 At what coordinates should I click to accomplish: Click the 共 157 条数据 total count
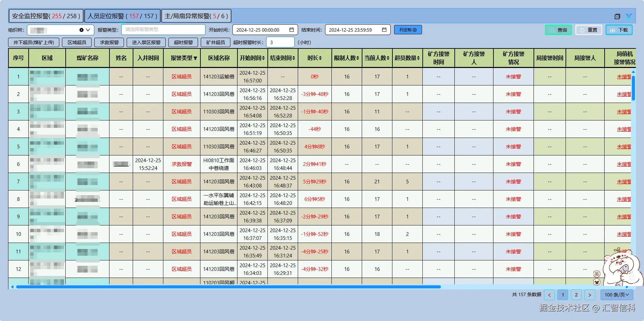click(x=526, y=295)
